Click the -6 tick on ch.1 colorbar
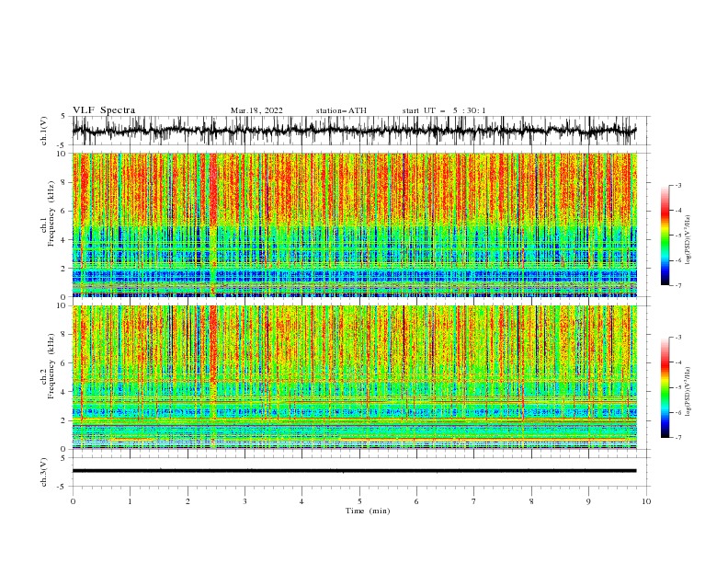728x563 pixels. 678,260
